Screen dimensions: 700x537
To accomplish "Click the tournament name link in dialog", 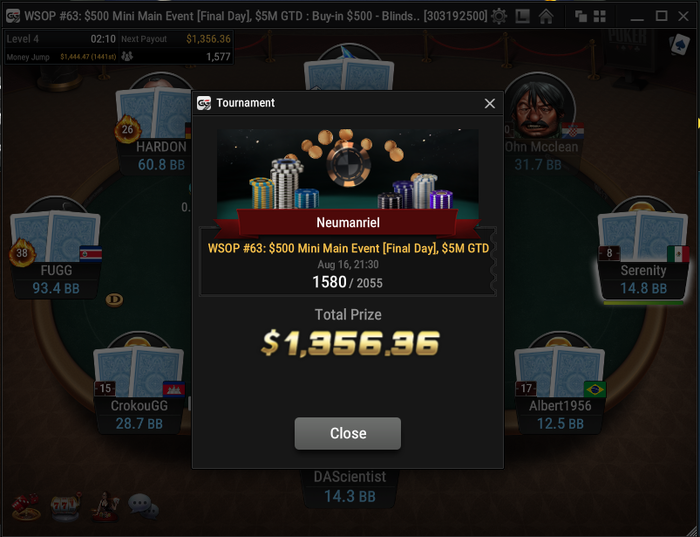I will click(x=348, y=249).
